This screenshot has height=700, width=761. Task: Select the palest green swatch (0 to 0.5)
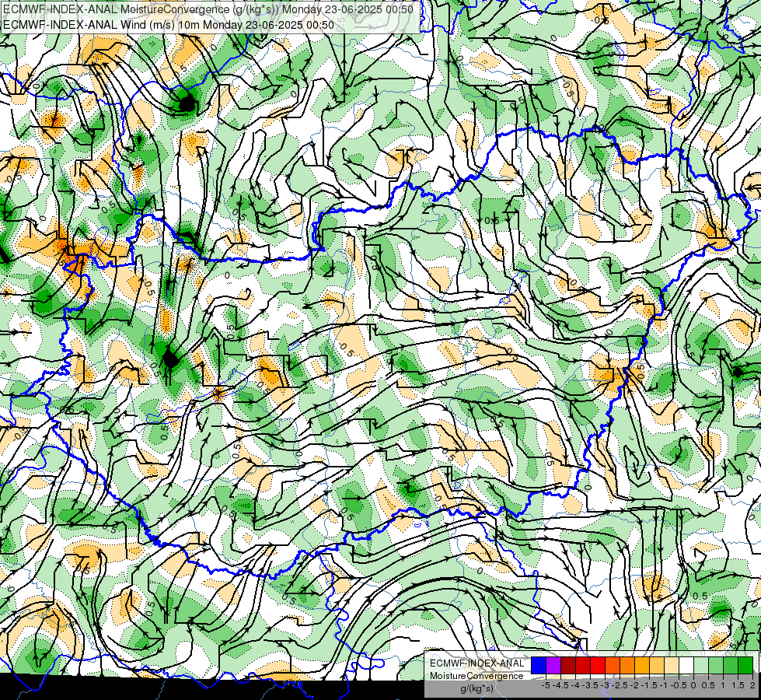click(701, 665)
